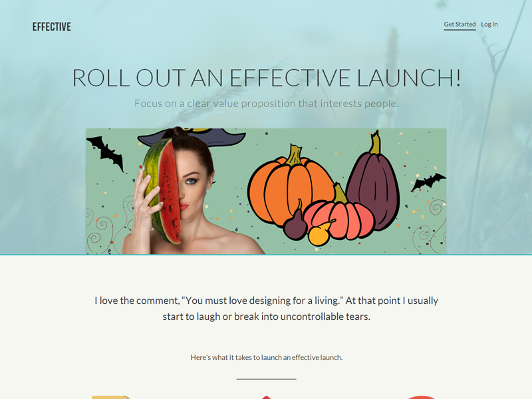Click the small yellow pear-shaped gourd
Image resolution: width=532 pixels, height=399 pixels.
point(321,233)
